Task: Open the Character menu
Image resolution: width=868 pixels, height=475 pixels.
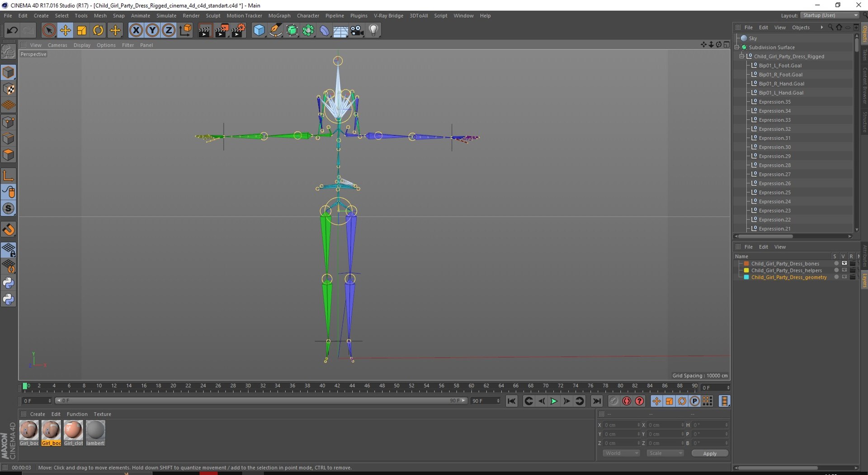Action: click(308, 16)
